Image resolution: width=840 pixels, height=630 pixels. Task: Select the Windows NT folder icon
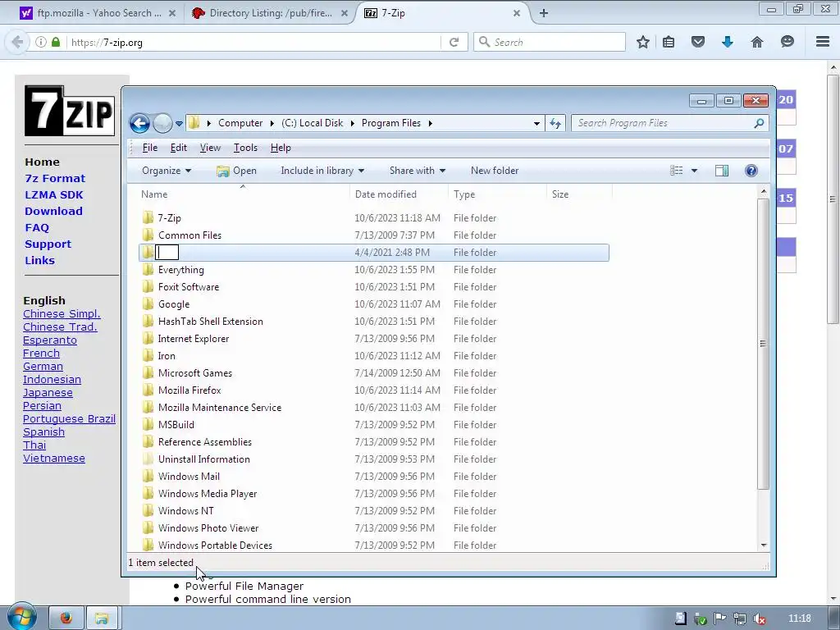(148, 510)
